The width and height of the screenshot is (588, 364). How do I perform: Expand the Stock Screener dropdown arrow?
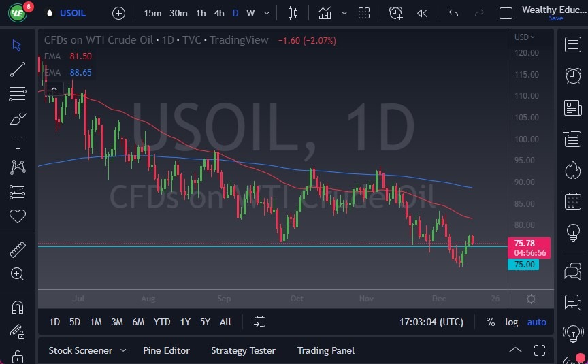[123, 350]
